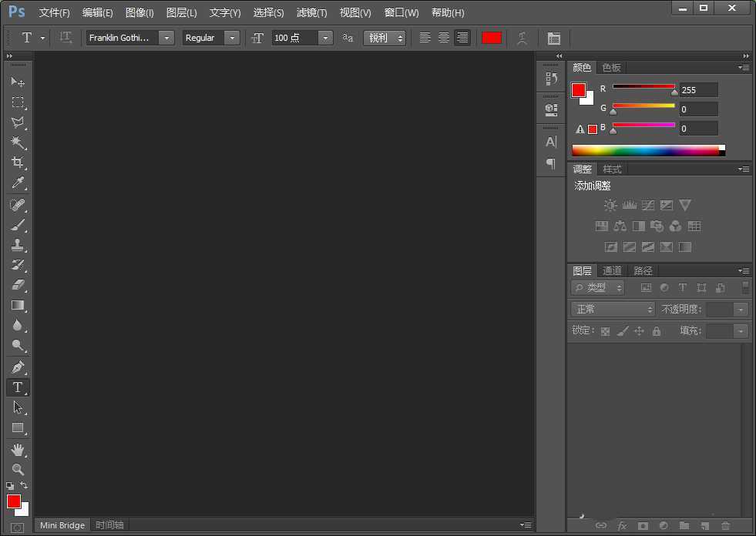The width and height of the screenshot is (756, 536).
Task: Open the Mini Bridge panel
Action: click(x=62, y=525)
